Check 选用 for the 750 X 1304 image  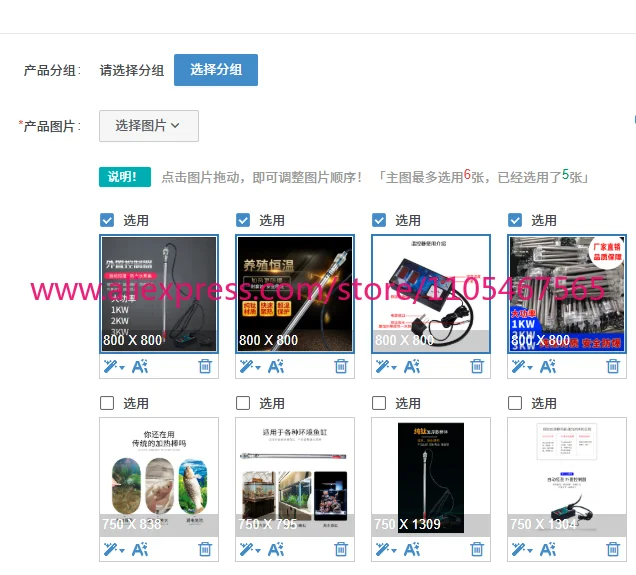point(515,403)
